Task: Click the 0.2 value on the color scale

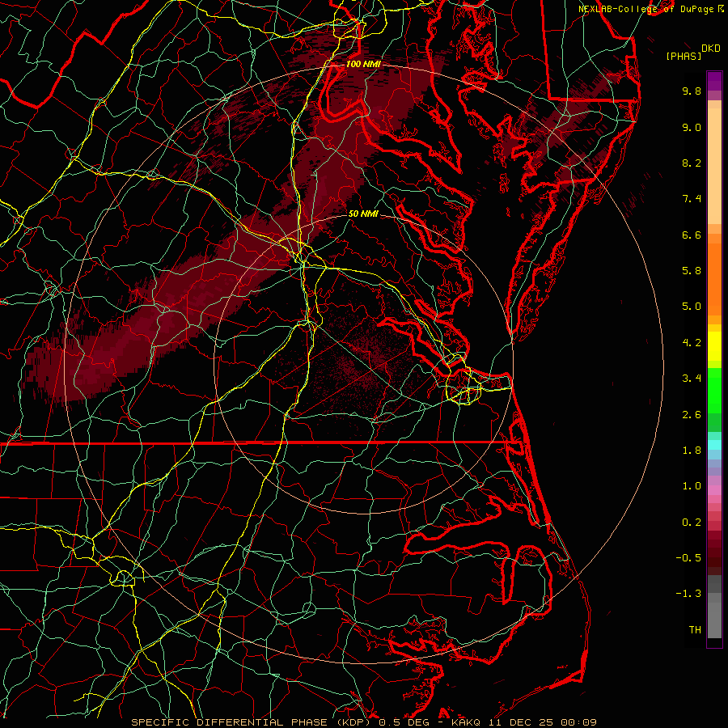Action: pos(692,523)
